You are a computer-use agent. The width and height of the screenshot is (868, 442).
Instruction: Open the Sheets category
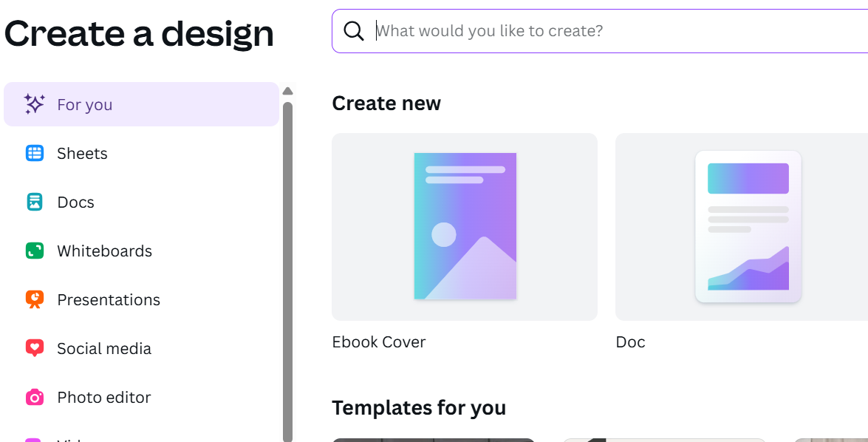tap(82, 154)
